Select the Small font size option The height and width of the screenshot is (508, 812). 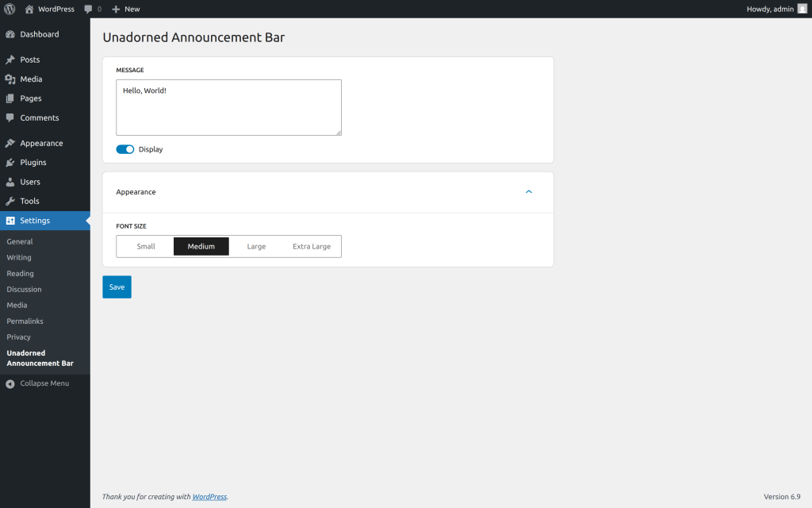pyautogui.click(x=146, y=247)
